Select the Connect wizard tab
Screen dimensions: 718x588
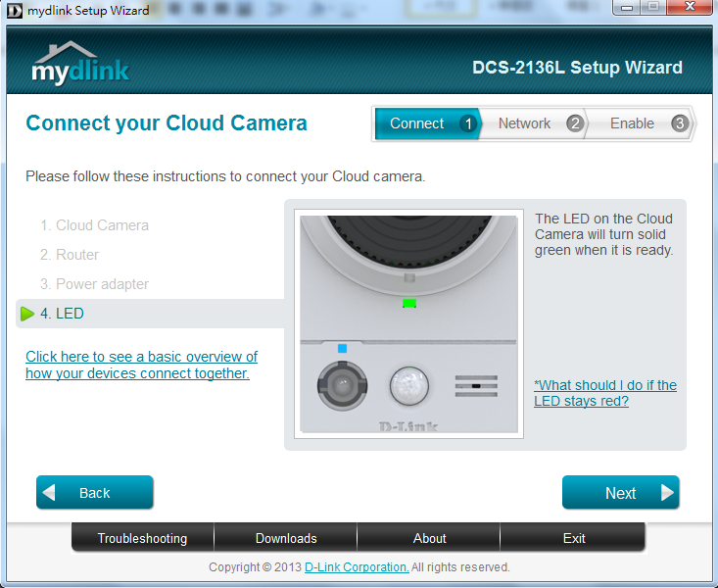pyautogui.click(x=417, y=123)
